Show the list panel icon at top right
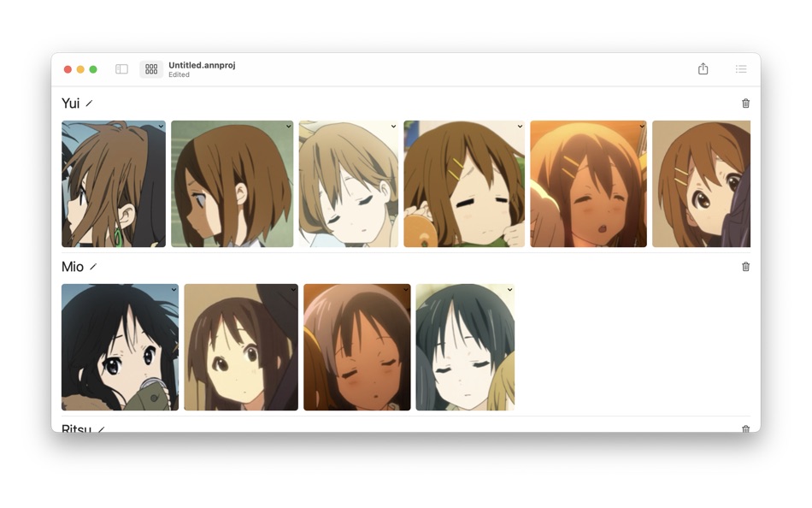This screenshot has width=812, height=508. [x=741, y=69]
